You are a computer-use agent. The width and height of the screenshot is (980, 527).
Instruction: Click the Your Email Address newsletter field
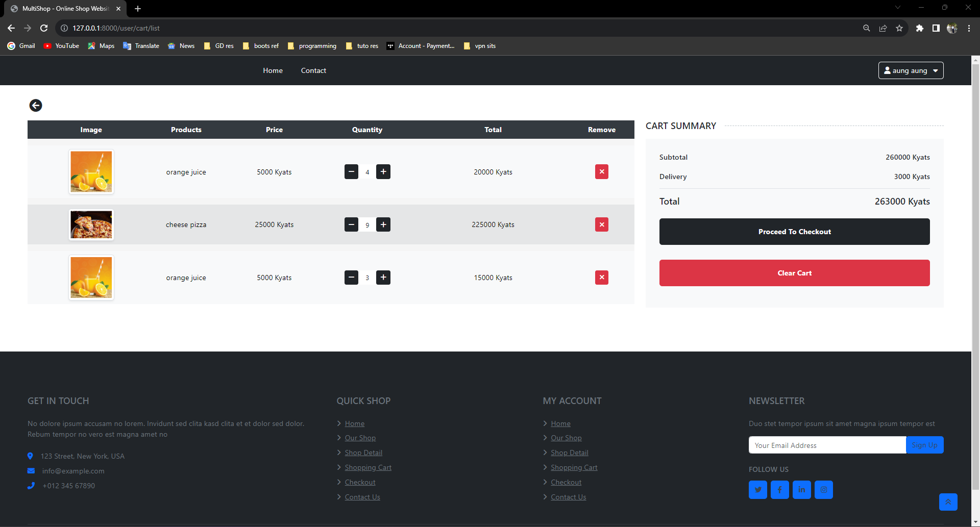click(827, 445)
